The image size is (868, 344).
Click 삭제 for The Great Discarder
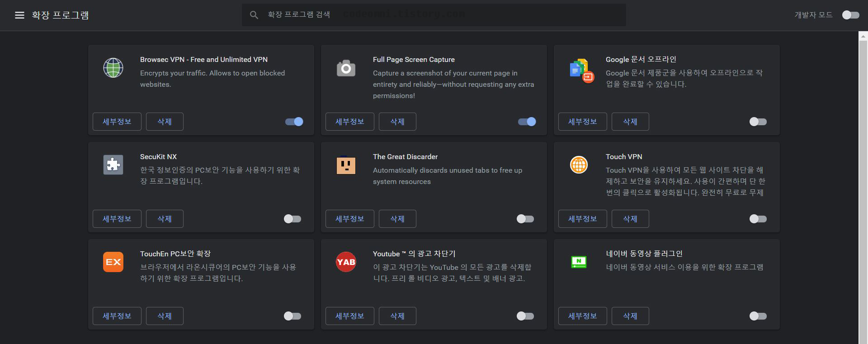pyautogui.click(x=397, y=219)
